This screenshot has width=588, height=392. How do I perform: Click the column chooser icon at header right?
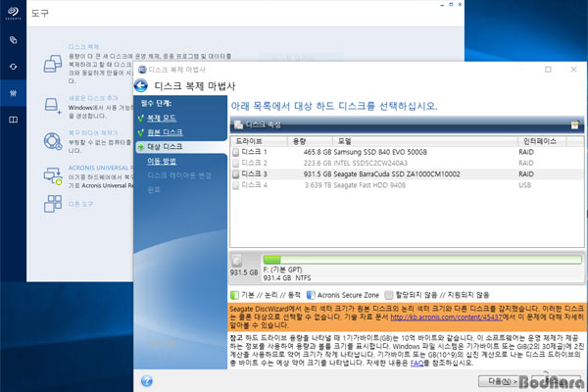[574, 124]
